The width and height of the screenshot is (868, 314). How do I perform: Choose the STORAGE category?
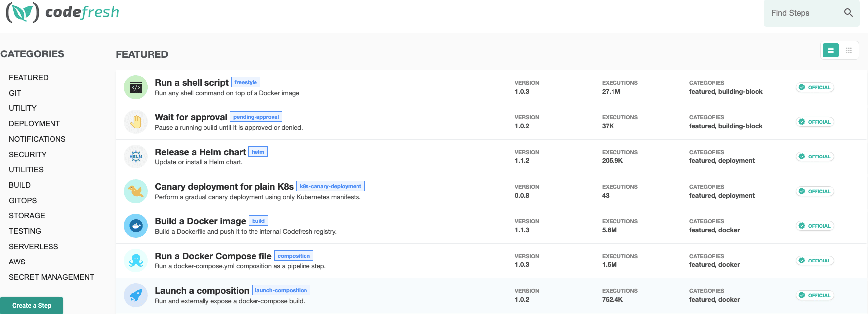tap(27, 216)
